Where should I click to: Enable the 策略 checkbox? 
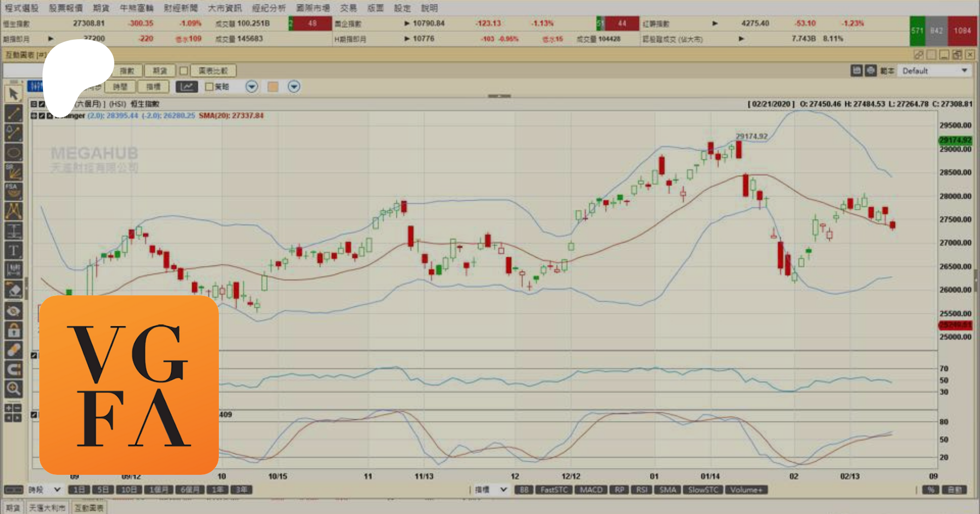[x=209, y=86]
